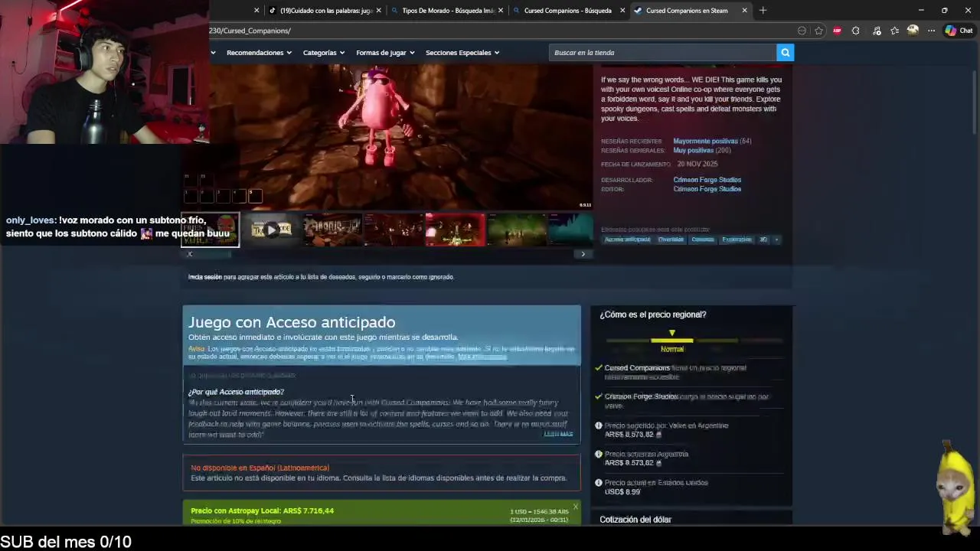Expand the Categorías menu
Screen dimensions: 980x551
pyautogui.click(x=324, y=53)
